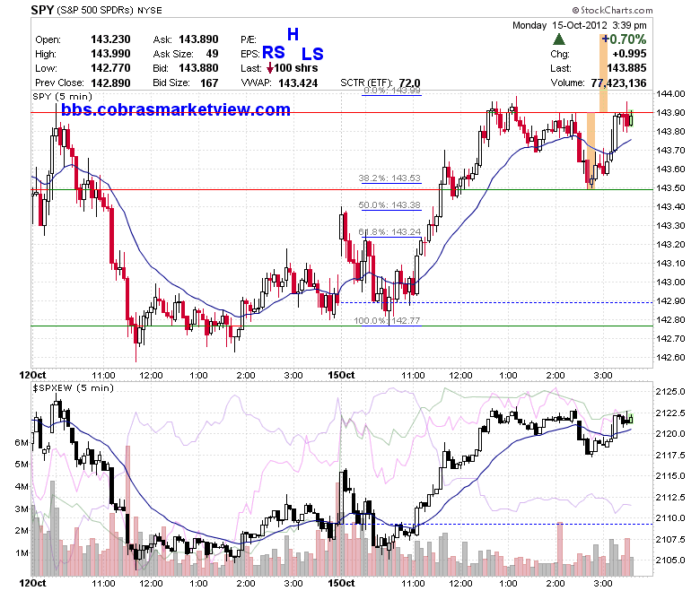
Task: Click the 0.0%: 143.99 Fibonacci label
Action: (x=392, y=90)
